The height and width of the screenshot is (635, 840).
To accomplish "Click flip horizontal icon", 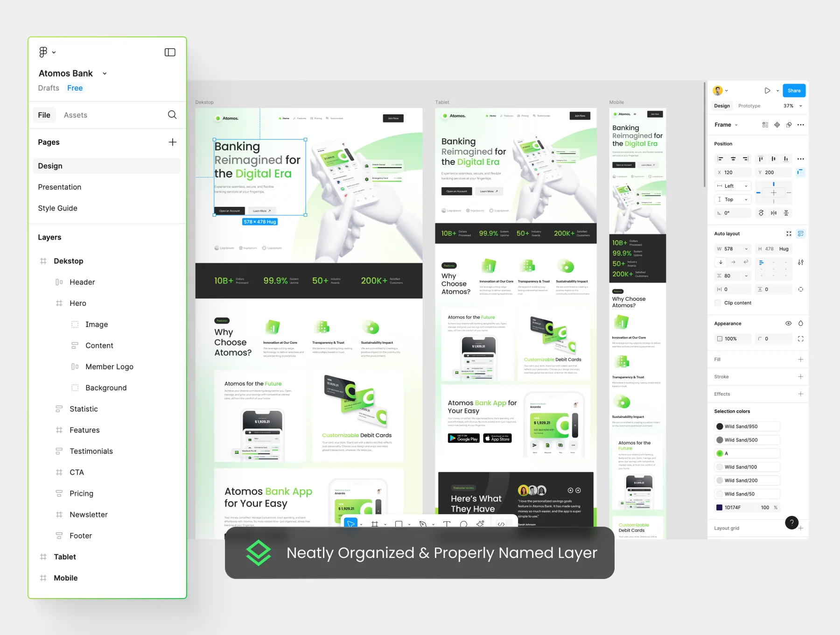I will pyautogui.click(x=774, y=213).
